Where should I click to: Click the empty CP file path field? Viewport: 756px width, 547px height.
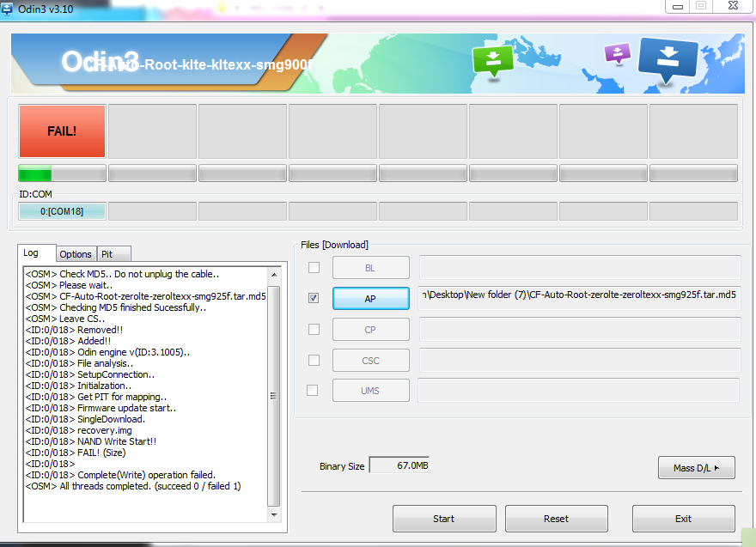click(x=580, y=329)
